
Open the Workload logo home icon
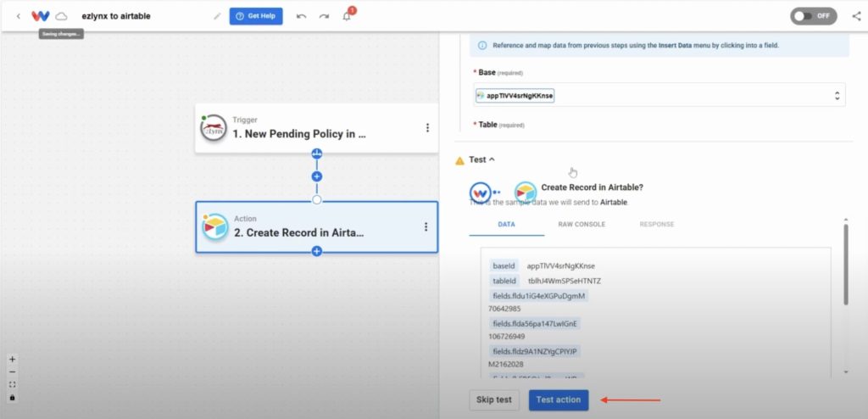pos(41,16)
